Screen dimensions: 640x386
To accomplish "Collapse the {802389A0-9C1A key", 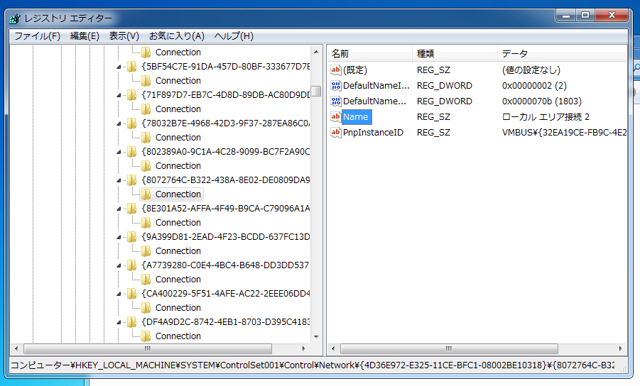I will pos(119,152).
